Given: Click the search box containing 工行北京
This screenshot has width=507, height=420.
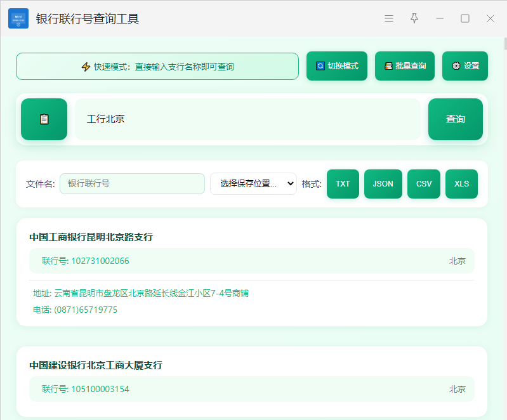Looking at the screenshot, I should click(247, 119).
